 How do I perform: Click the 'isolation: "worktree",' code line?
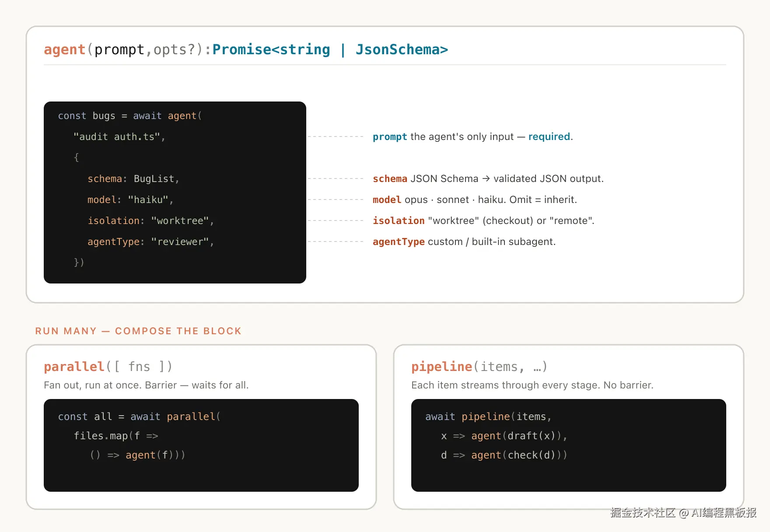[x=151, y=221]
